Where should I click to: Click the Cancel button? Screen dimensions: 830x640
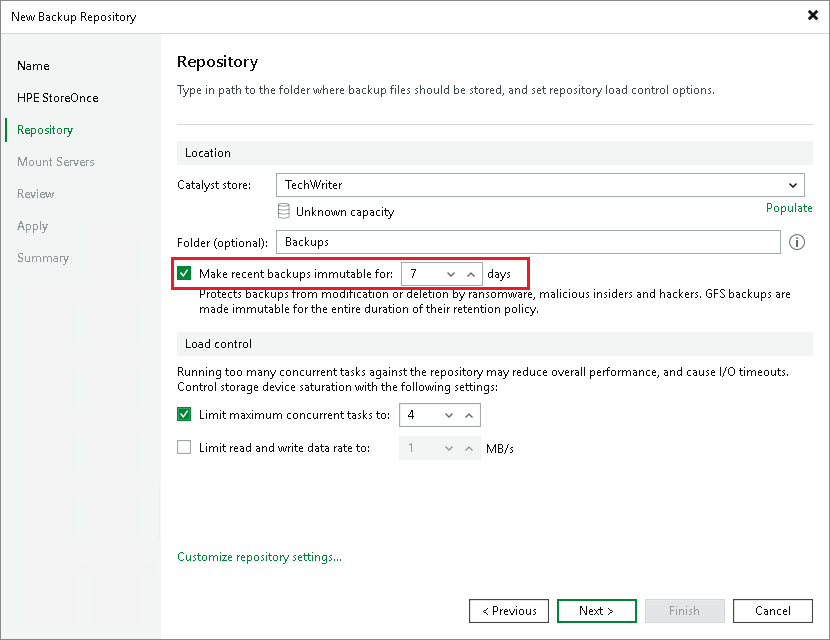pyautogui.click(x=773, y=611)
